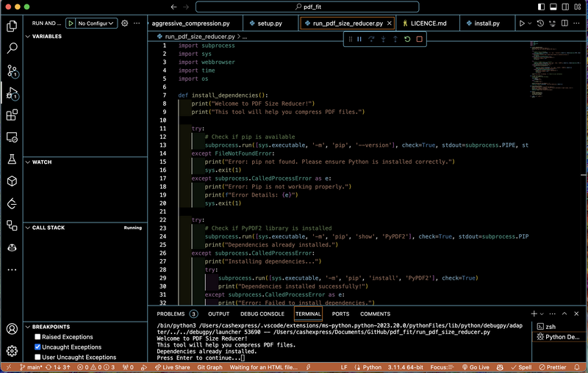The width and height of the screenshot is (588, 373).
Task: Click main branch in status bar
Action: tap(31, 367)
